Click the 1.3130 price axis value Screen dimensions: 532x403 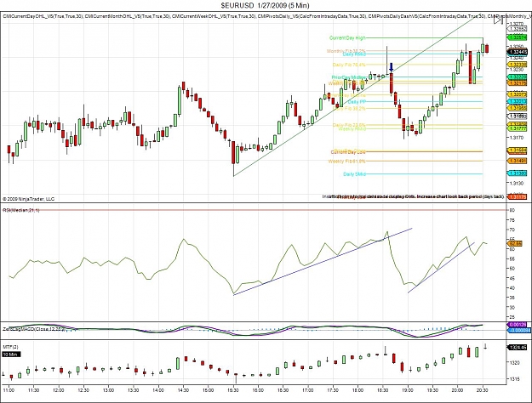click(x=517, y=184)
